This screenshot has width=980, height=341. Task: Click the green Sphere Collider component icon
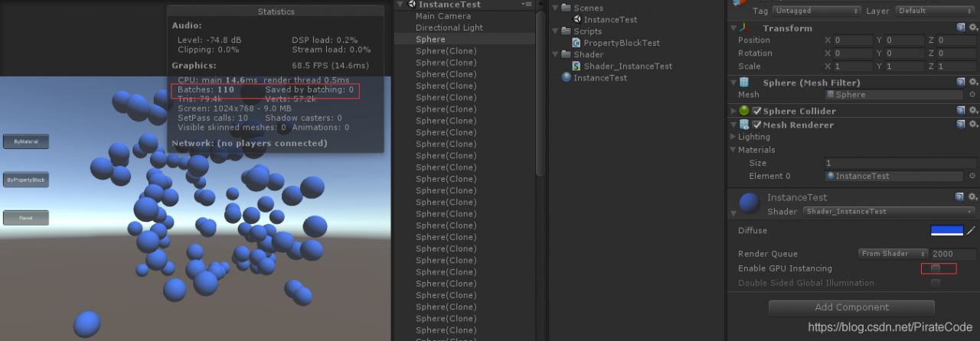point(743,111)
